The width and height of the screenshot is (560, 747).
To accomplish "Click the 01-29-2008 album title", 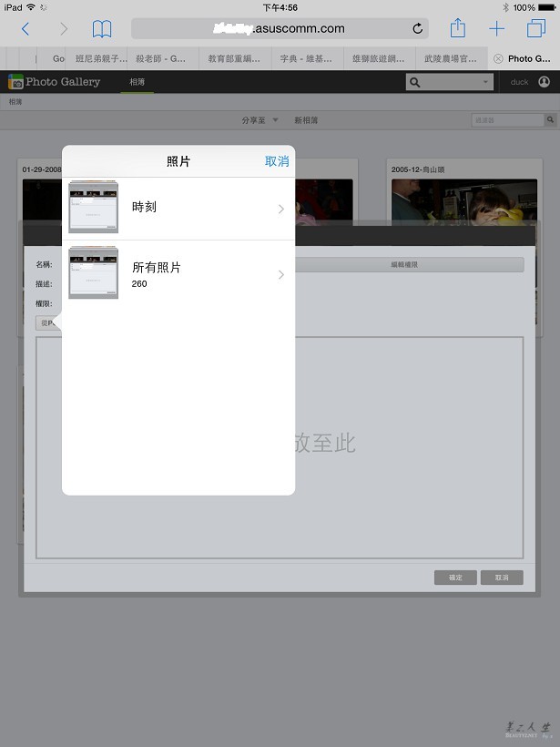I will (42, 169).
